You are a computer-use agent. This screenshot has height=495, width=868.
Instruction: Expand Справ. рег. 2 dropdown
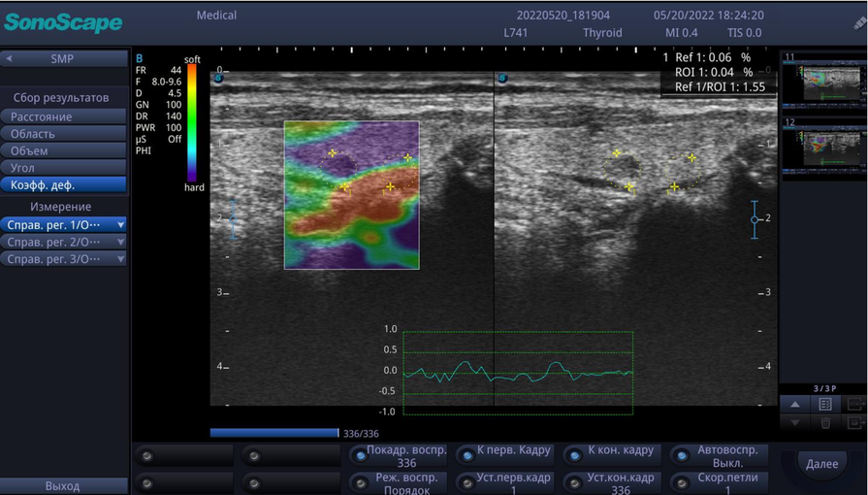(120, 242)
